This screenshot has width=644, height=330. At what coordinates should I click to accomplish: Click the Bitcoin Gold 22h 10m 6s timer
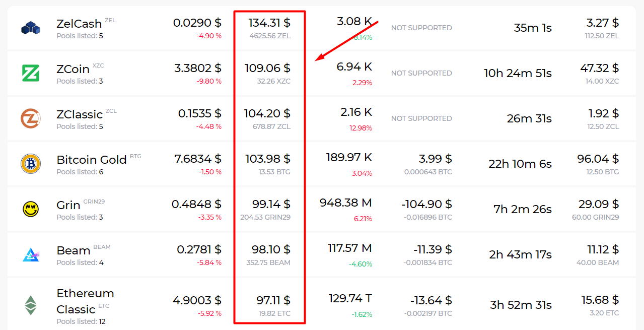pyautogui.click(x=520, y=164)
